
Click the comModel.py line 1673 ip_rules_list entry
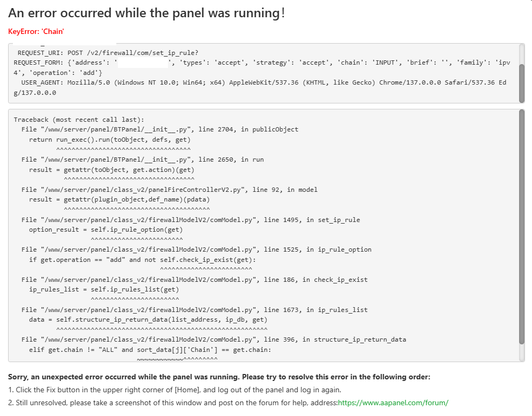(194, 310)
